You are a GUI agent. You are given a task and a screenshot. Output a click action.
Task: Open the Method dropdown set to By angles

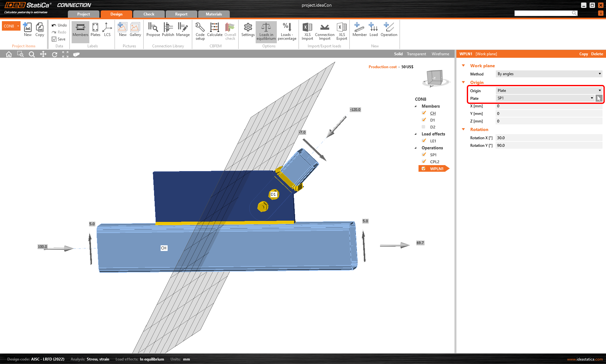click(x=549, y=74)
